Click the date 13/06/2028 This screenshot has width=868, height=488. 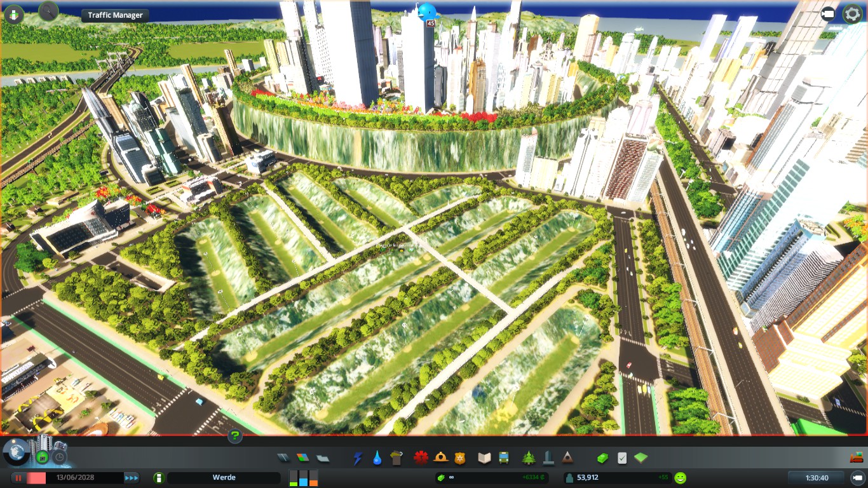tap(76, 478)
